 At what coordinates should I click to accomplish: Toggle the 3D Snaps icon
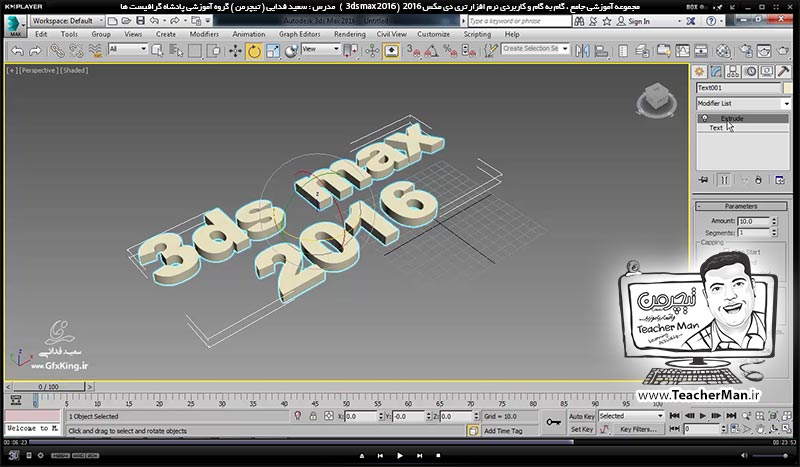click(413, 51)
